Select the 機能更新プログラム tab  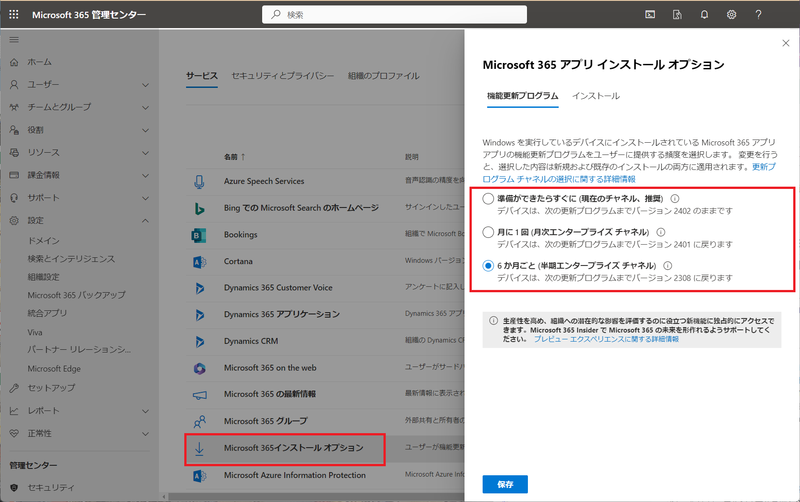coord(522,96)
